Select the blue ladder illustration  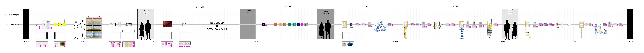click(x=489, y=28)
